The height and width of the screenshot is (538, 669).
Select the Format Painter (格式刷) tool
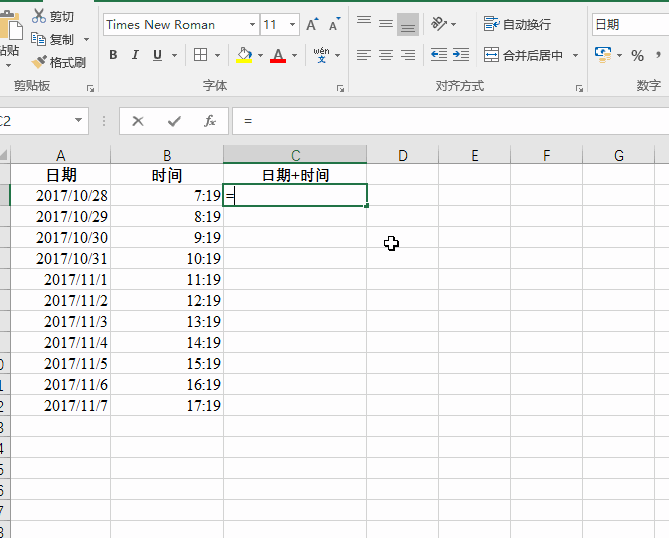click(x=58, y=62)
